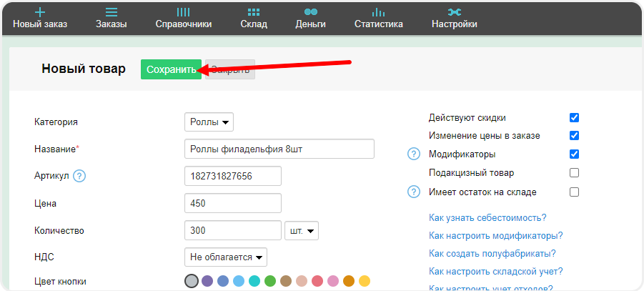This screenshot has width=644, height=291.
Task: Check Имеет остаток на складе
Action: pos(574,192)
